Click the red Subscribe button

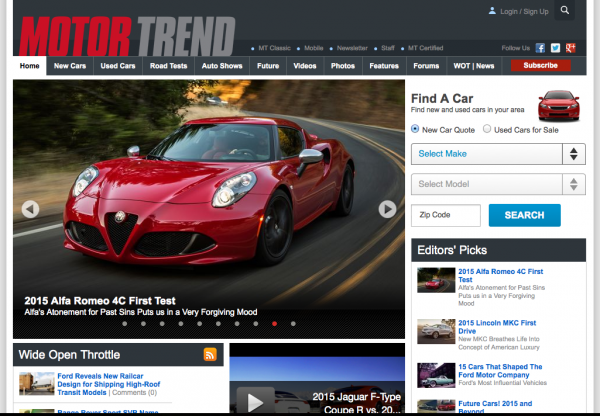tap(541, 65)
